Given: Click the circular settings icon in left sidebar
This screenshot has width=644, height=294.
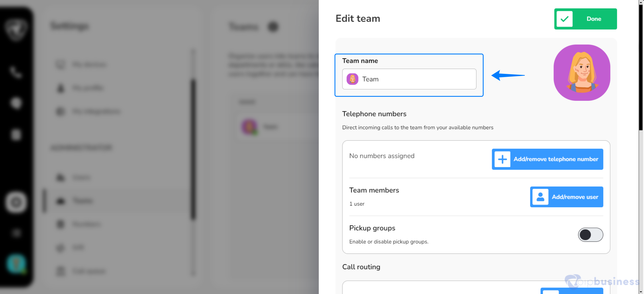Looking at the screenshot, I should click(x=16, y=202).
